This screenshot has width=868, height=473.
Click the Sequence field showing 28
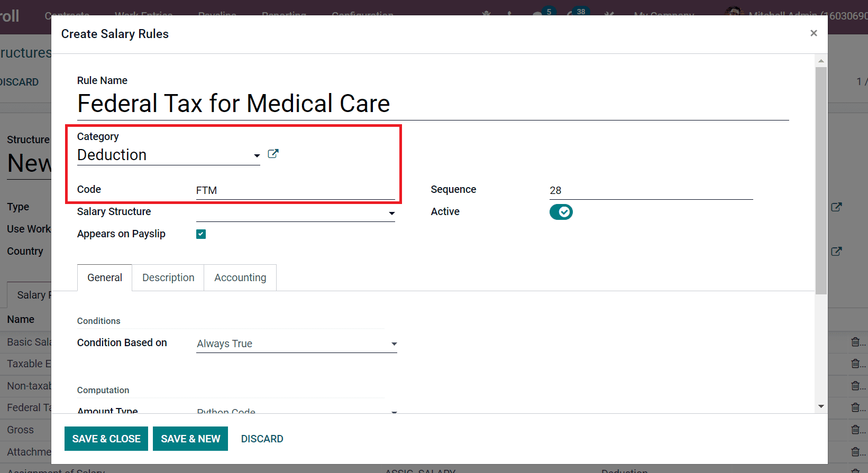[x=651, y=190]
